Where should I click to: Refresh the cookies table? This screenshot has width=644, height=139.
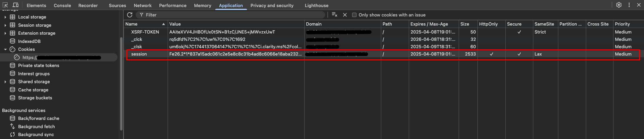click(x=130, y=15)
